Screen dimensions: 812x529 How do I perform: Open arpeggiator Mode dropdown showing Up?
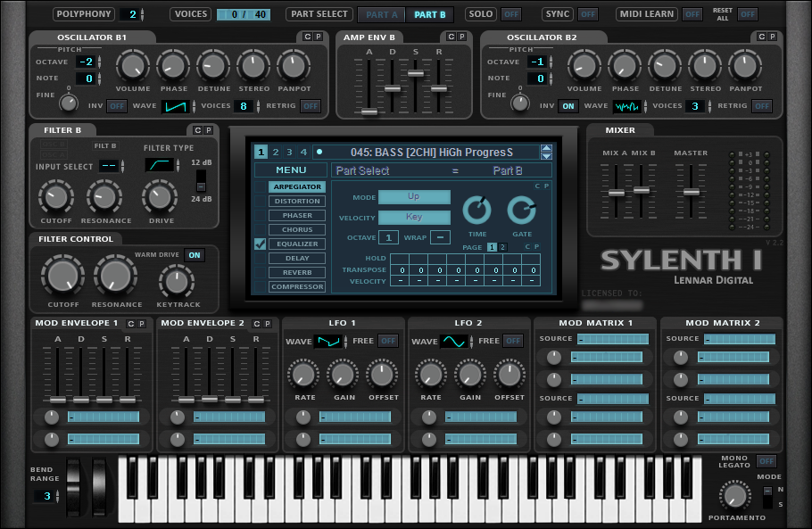coord(414,197)
